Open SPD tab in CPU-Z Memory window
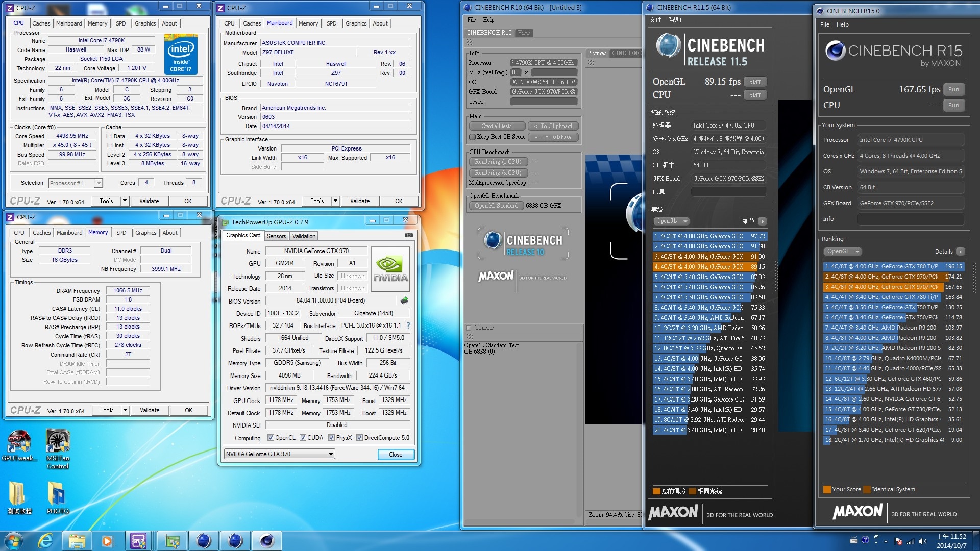 coord(121,233)
